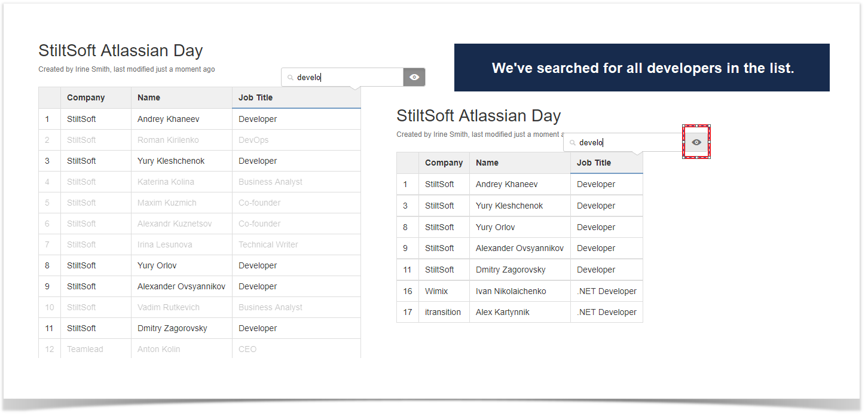Select the 'Anton Kolin' cell
The width and height of the screenshot is (868, 416).
coord(182,348)
